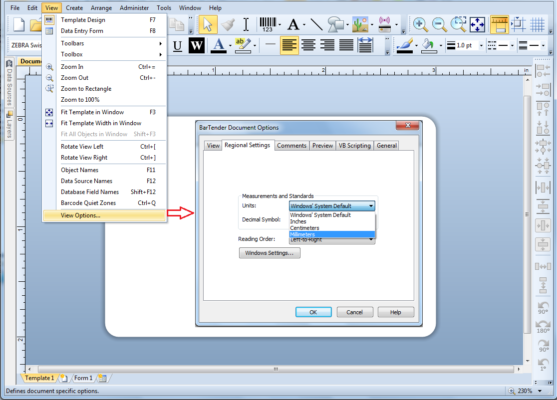
Task: Select the pointer selection tool
Action: pyautogui.click(x=208, y=25)
